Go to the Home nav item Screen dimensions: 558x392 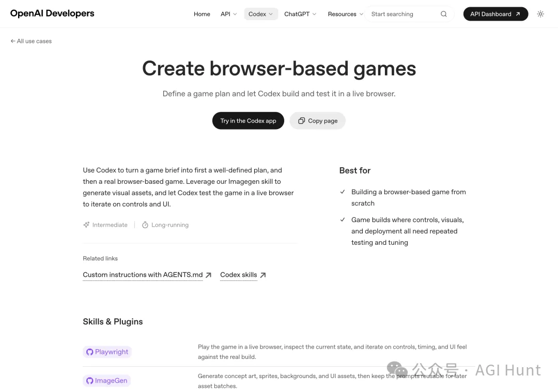202,14
